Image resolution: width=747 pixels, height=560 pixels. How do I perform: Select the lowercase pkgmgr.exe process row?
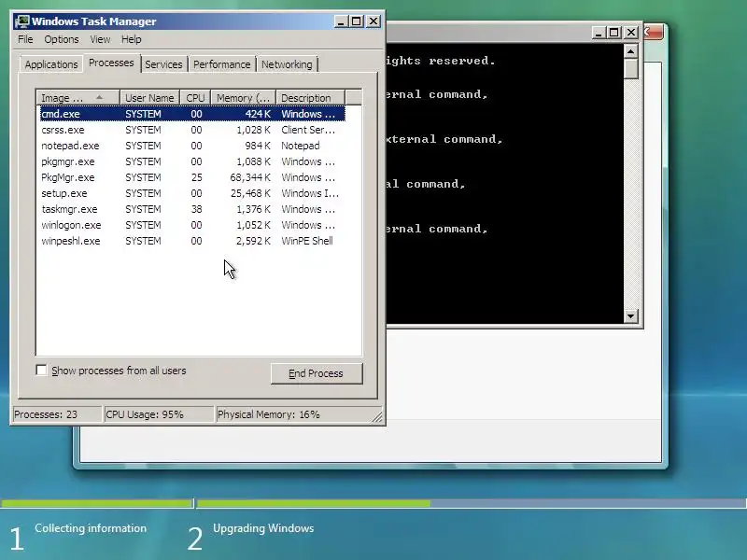coord(192,161)
